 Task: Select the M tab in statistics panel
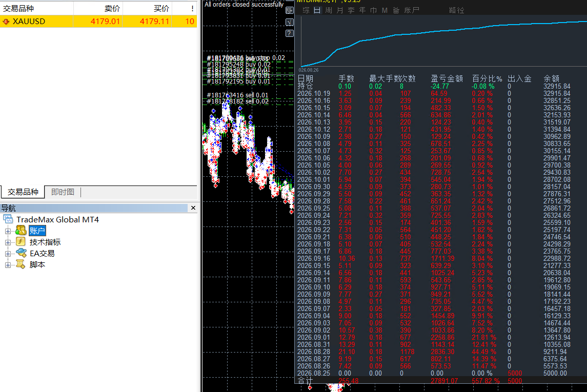click(384, 10)
